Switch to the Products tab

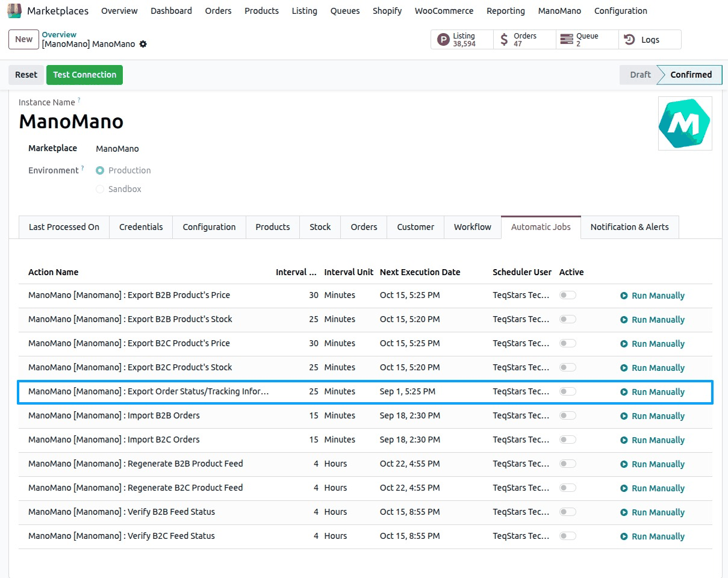point(273,227)
